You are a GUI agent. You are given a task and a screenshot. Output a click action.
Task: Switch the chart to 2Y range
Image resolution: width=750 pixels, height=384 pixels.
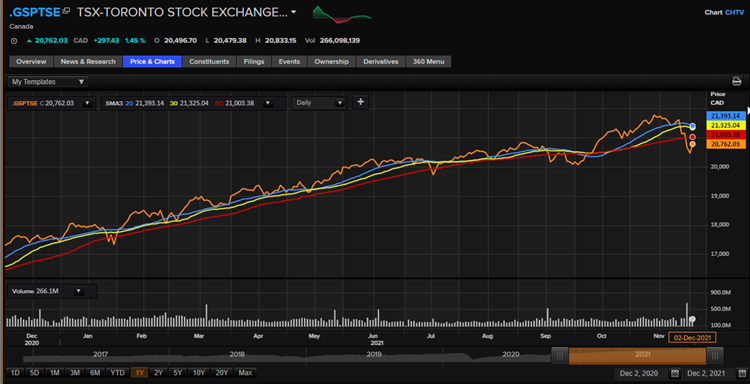tap(158, 373)
